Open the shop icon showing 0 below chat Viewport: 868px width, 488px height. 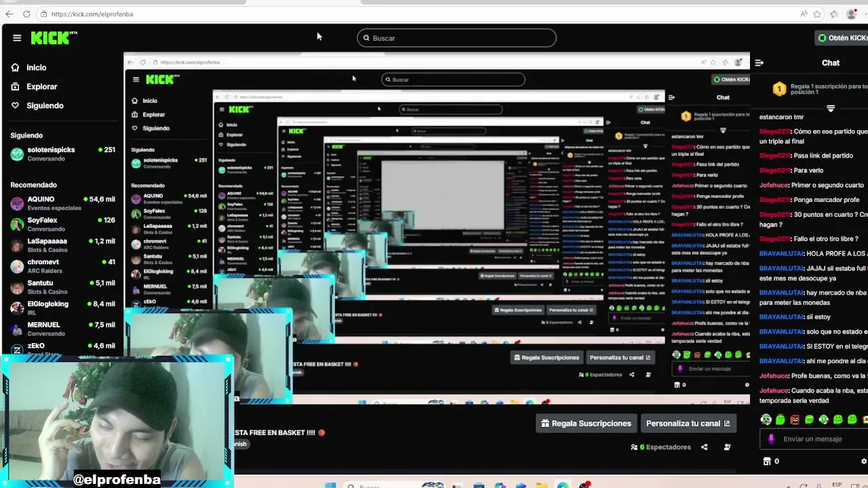pos(771,462)
